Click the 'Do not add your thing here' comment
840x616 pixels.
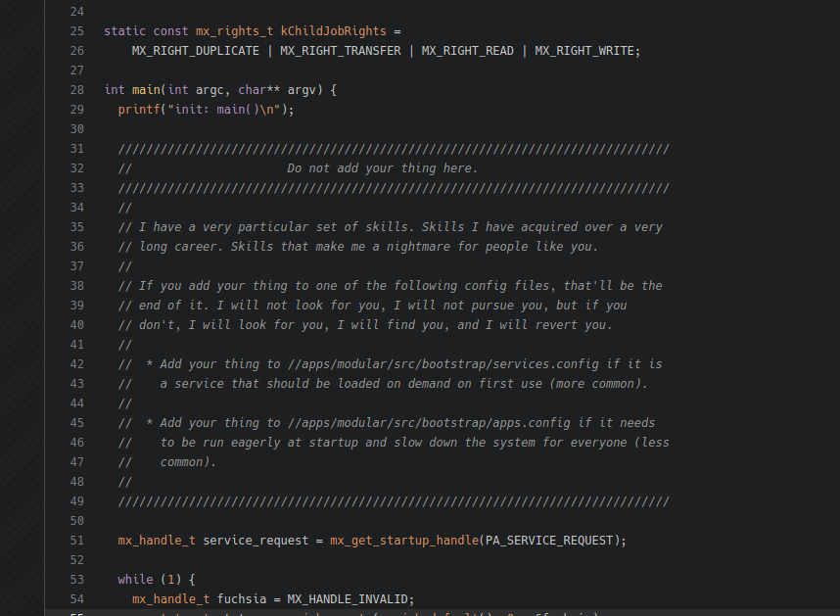pos(382,168)
